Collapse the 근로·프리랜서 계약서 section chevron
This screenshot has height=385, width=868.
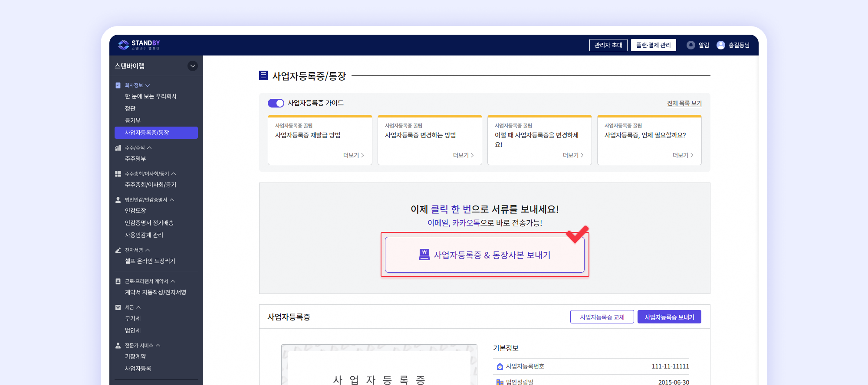coord(173,281)
